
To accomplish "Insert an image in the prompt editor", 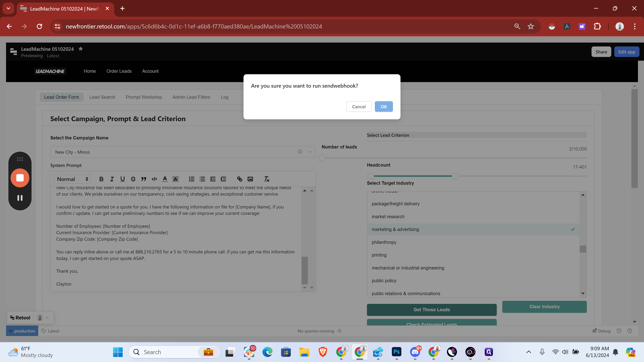I will [250, 179].
